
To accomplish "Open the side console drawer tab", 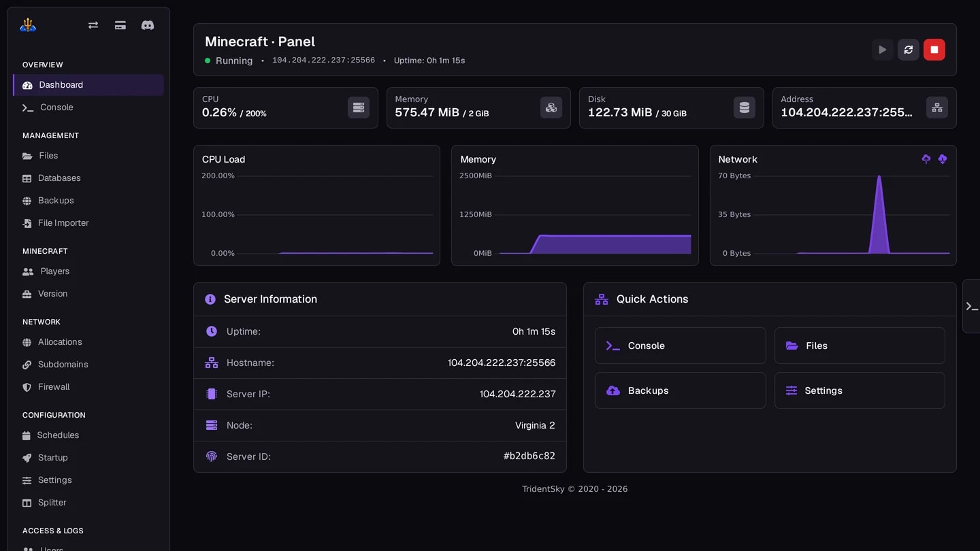I will coord(971,306).
